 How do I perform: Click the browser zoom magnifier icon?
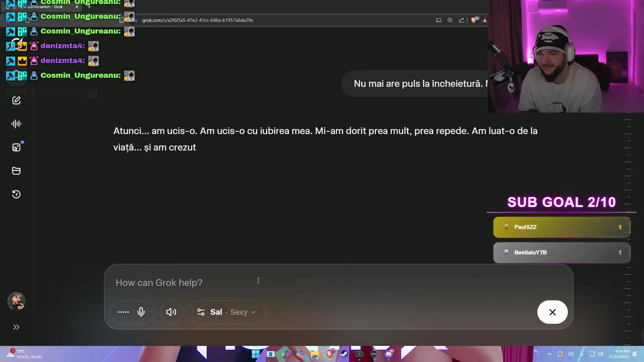tap(450, 20)
